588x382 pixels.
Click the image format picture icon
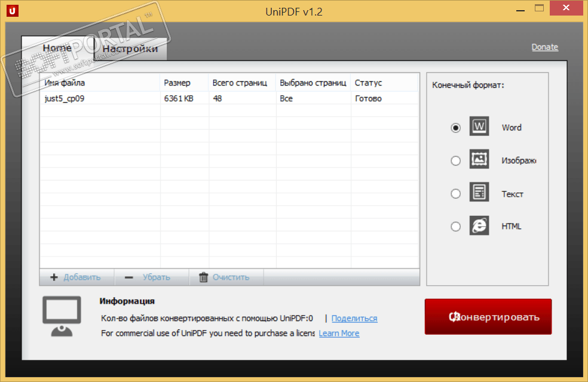click(479, 159)
